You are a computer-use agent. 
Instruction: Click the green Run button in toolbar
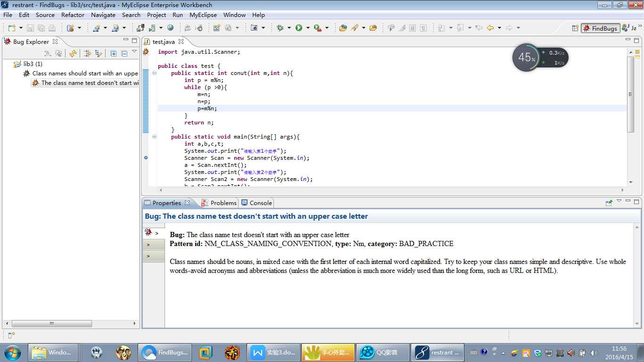[299, 28]
